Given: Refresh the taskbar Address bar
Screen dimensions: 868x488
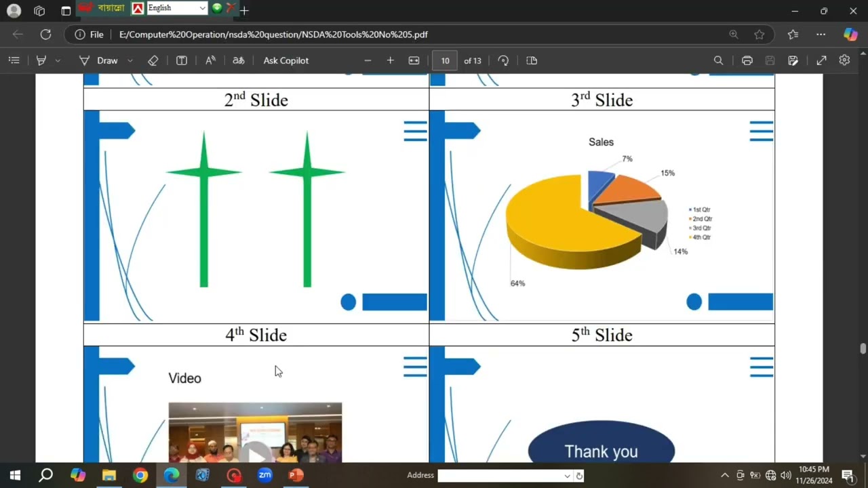Looking at the screenshot, I should tap(579, 476).
